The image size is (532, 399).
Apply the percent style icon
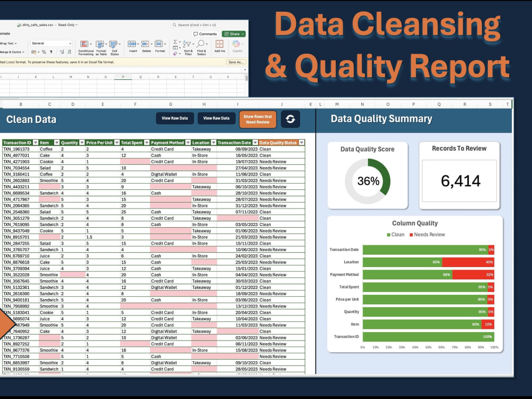pyautogui.click(x=44, y=52)
